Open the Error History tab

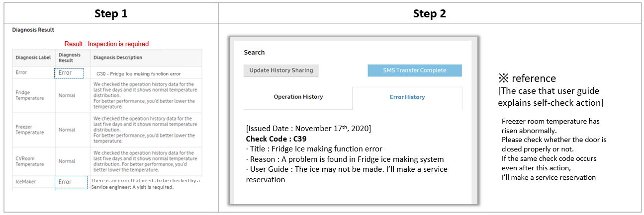coord(407,97)
